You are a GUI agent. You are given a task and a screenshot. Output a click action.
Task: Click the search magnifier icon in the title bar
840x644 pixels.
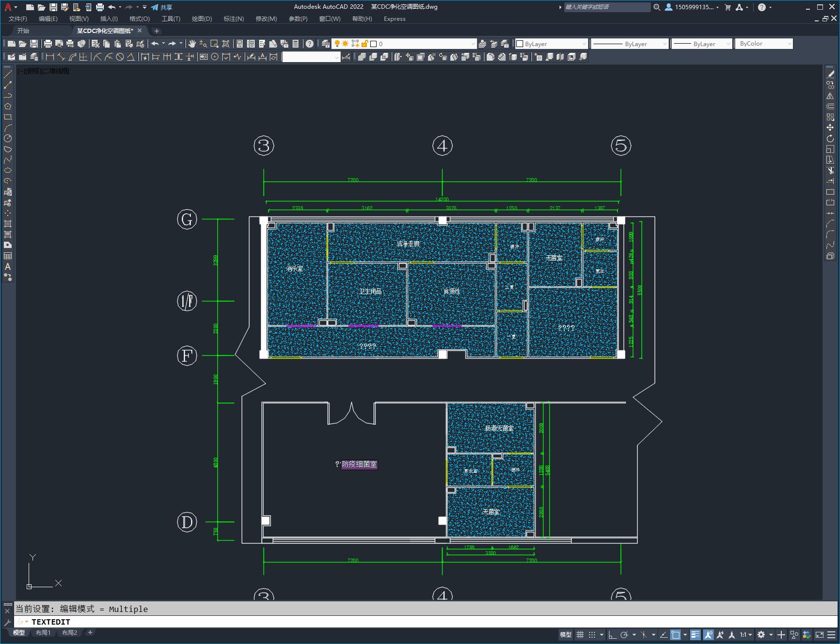point(657,7)
